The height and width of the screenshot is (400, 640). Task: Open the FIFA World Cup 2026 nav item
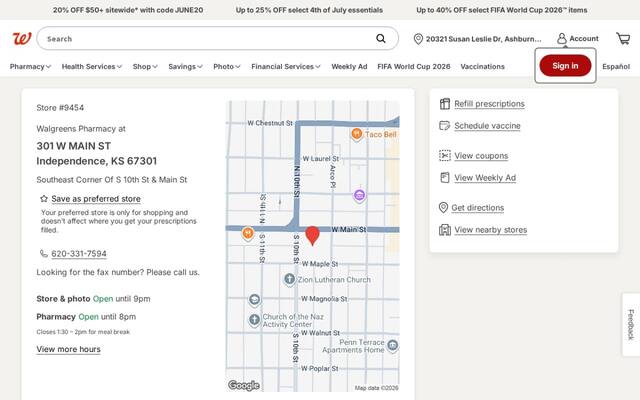click(x=413, y=67)
